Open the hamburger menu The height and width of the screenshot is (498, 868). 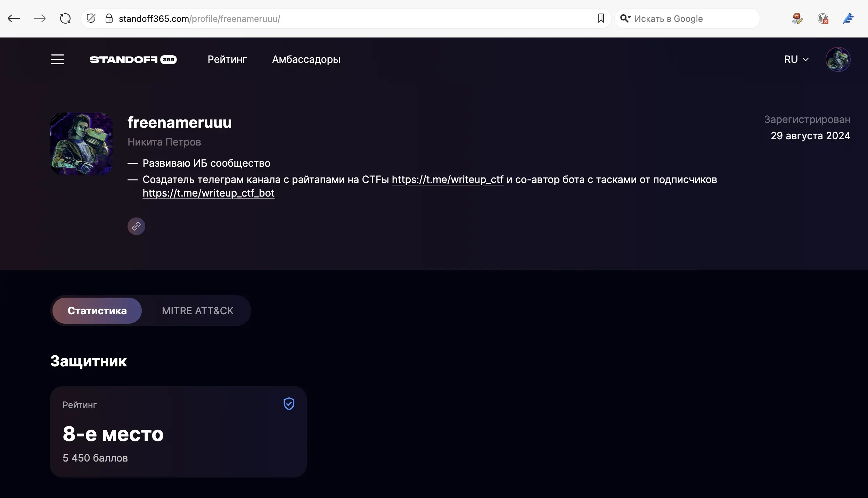coord(57,59)
